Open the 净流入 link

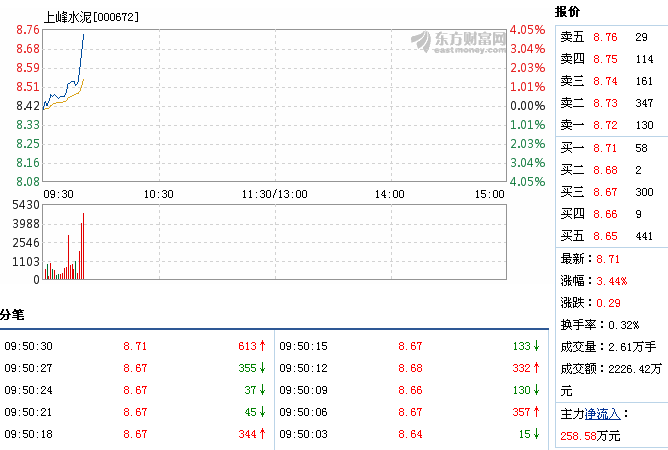coord(606,412)
